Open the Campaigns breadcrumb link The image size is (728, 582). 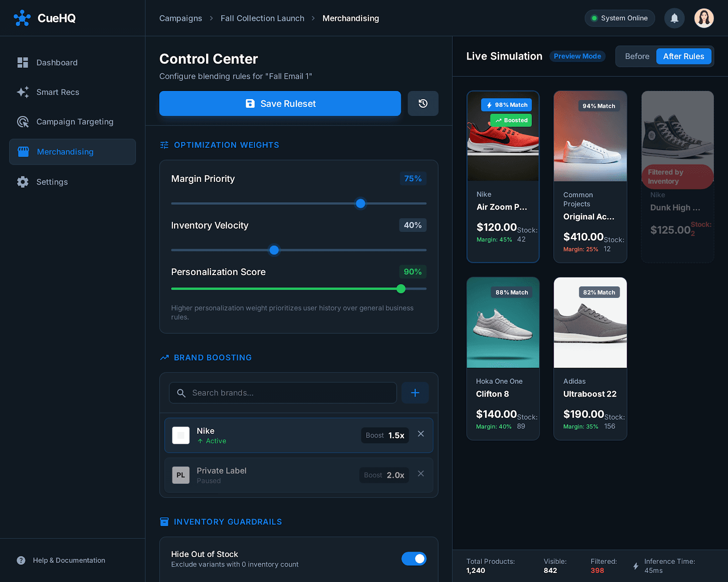click(x=180, y=18)
